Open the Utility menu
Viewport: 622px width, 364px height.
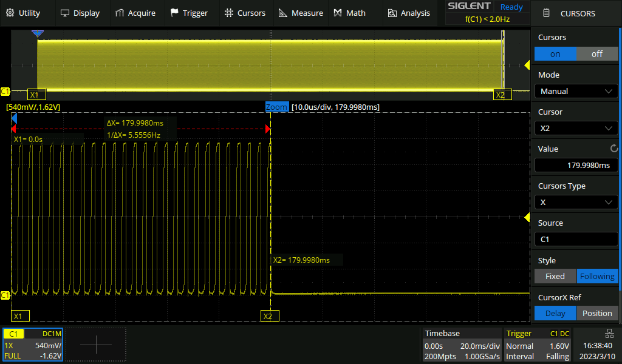tap(23, 13)
